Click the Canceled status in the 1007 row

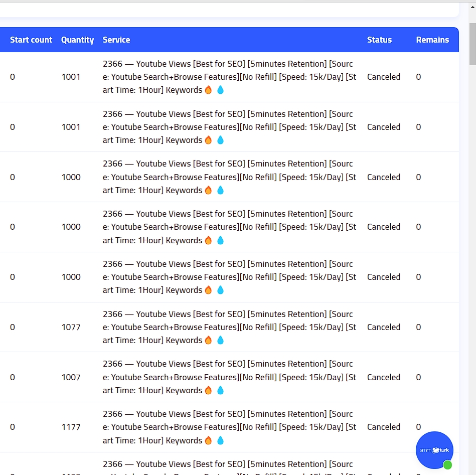[x=384, y=377]
